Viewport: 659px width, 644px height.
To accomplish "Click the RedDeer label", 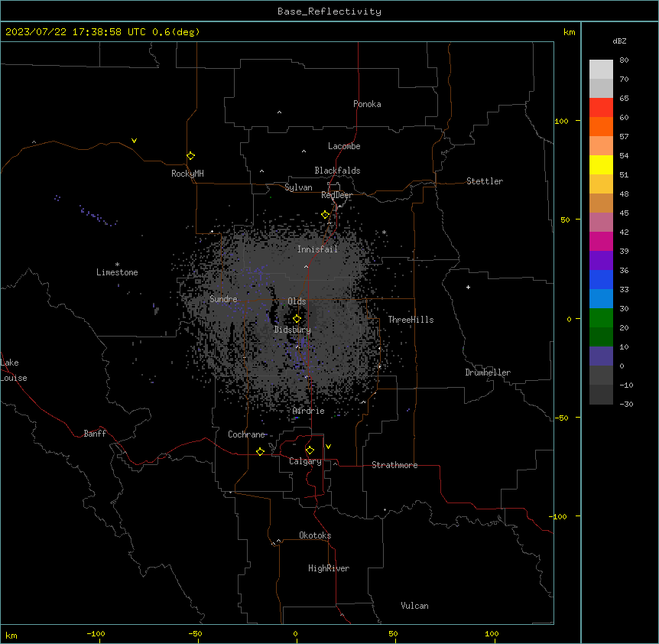I will click(336, 195).
